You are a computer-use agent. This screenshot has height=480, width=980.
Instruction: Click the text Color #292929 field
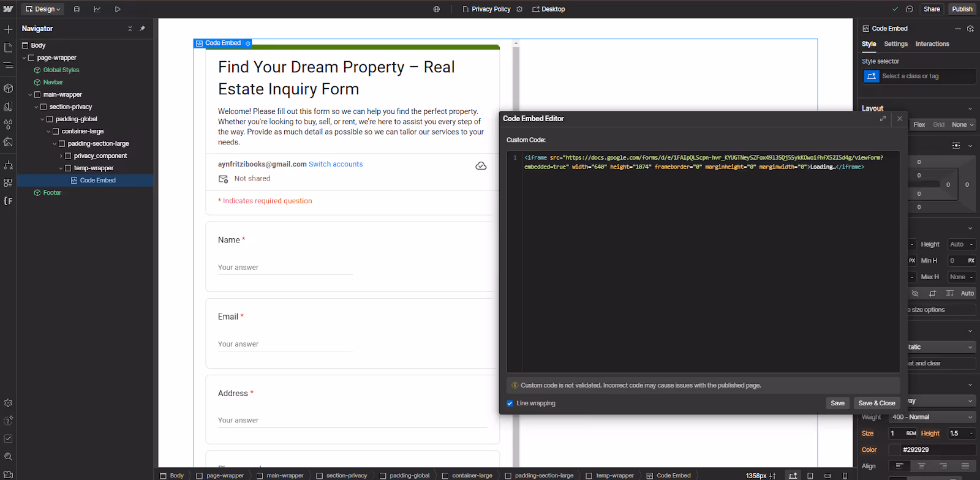(x=932, y=450)
